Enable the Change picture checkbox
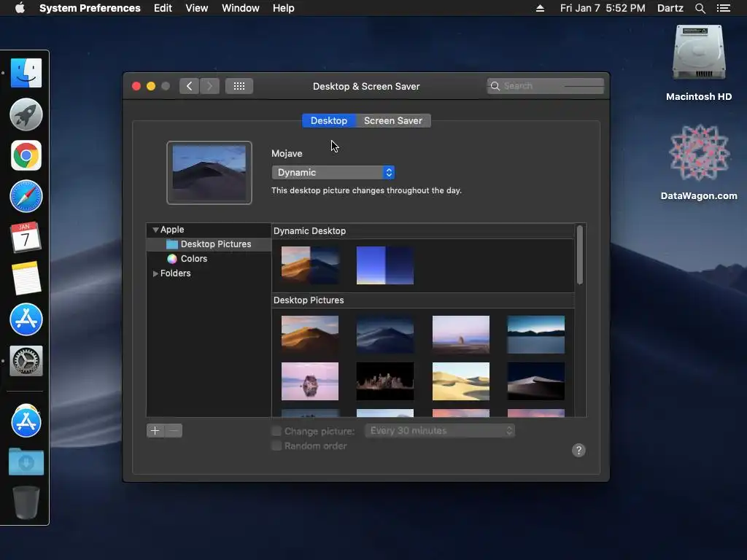 point(276,431)
